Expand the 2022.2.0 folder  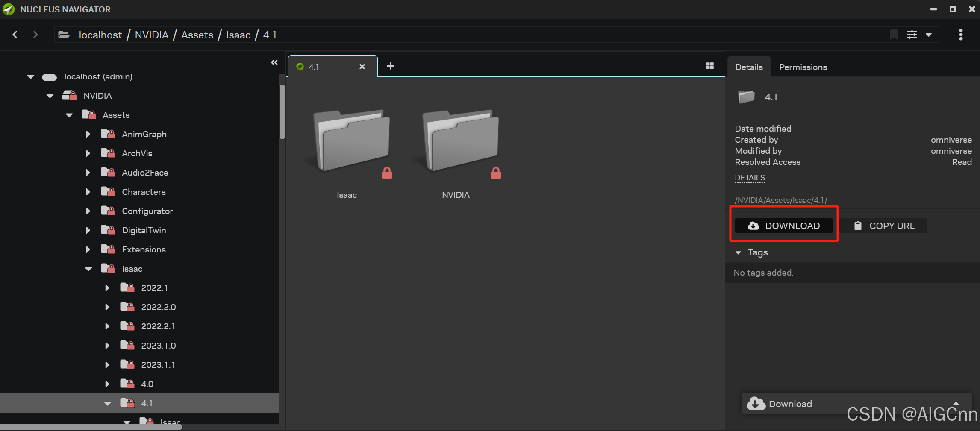(x=107, y=307)
